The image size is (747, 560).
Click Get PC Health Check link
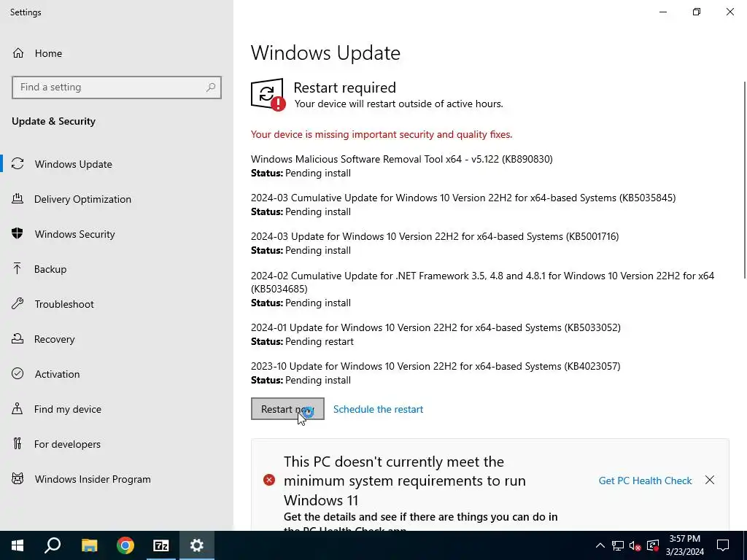[645, 481]
